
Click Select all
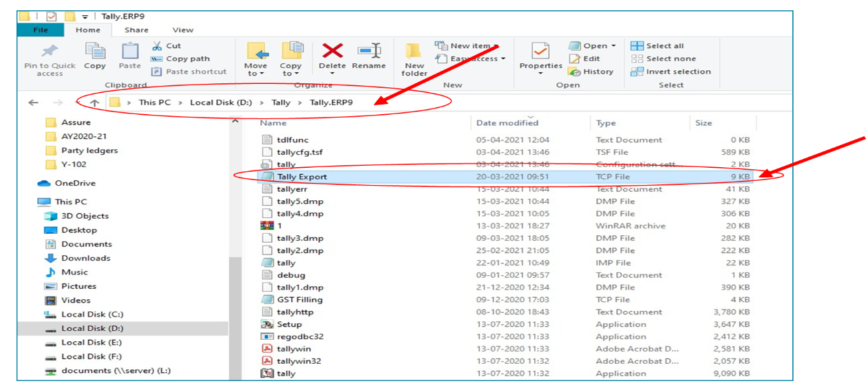pos(657,46)
